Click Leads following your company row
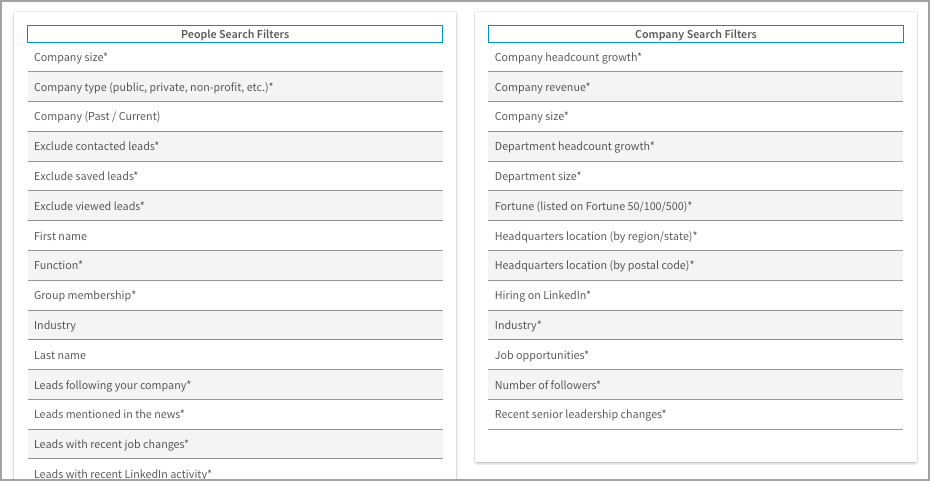Viewport: 930px width, 481px height. tap(112, 385)
